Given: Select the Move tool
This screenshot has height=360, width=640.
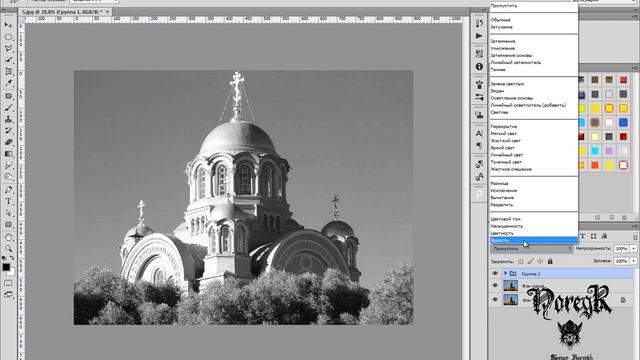Looking at the screenshot, I should pos(8,25).
